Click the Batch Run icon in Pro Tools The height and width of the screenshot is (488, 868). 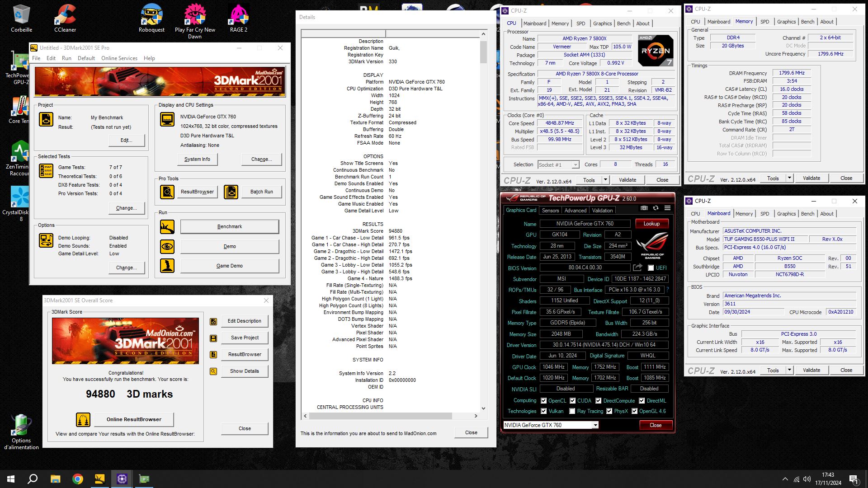tap(231, 192)
